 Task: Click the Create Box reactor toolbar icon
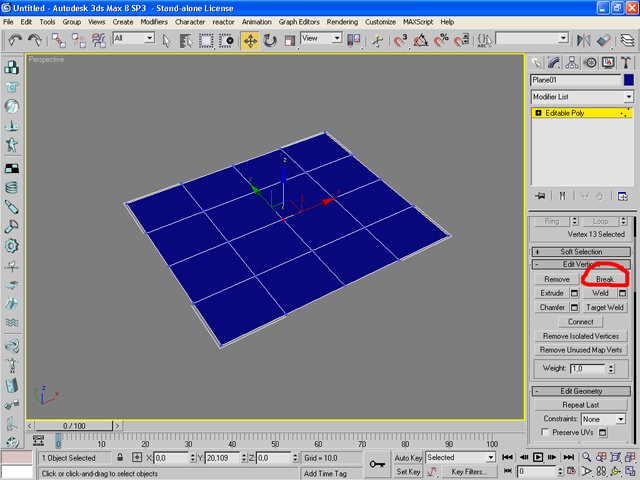coord(11,68)
